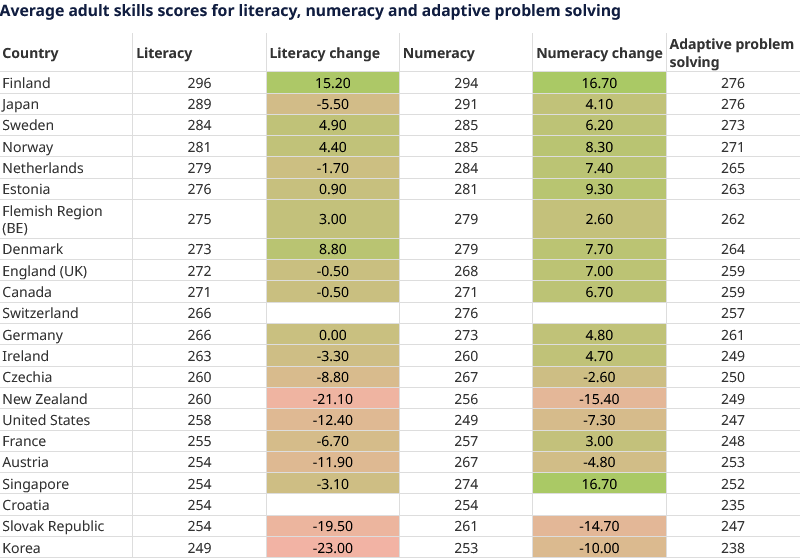The image size is (800, 558).
Task: Click the Switzerland country cell
Action: (40, 313)
